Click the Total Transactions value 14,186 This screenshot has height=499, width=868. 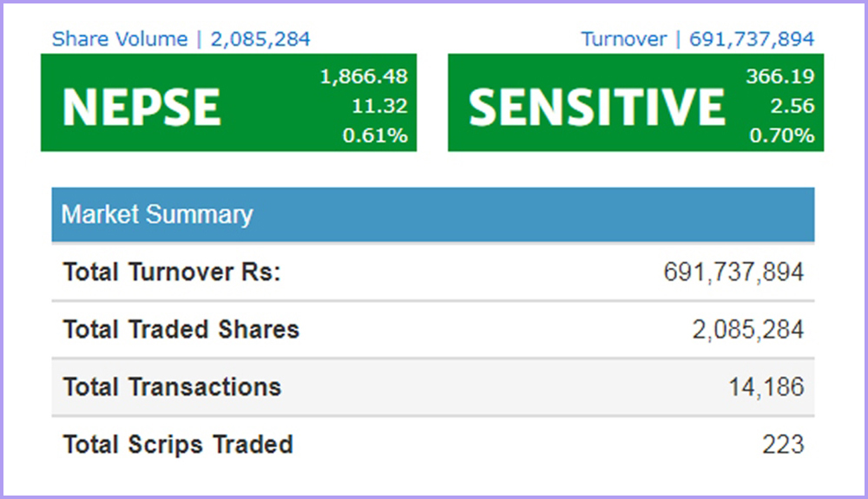point(766,387)
